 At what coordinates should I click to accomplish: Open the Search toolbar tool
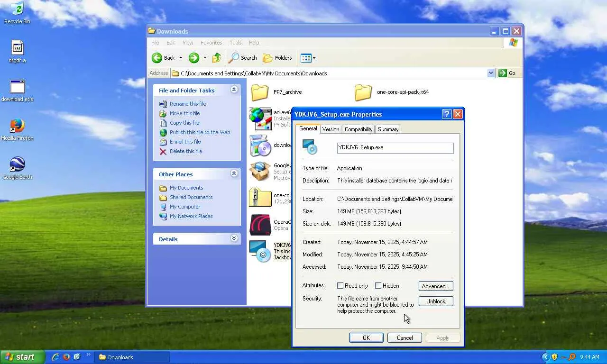[x=242, y=58]
